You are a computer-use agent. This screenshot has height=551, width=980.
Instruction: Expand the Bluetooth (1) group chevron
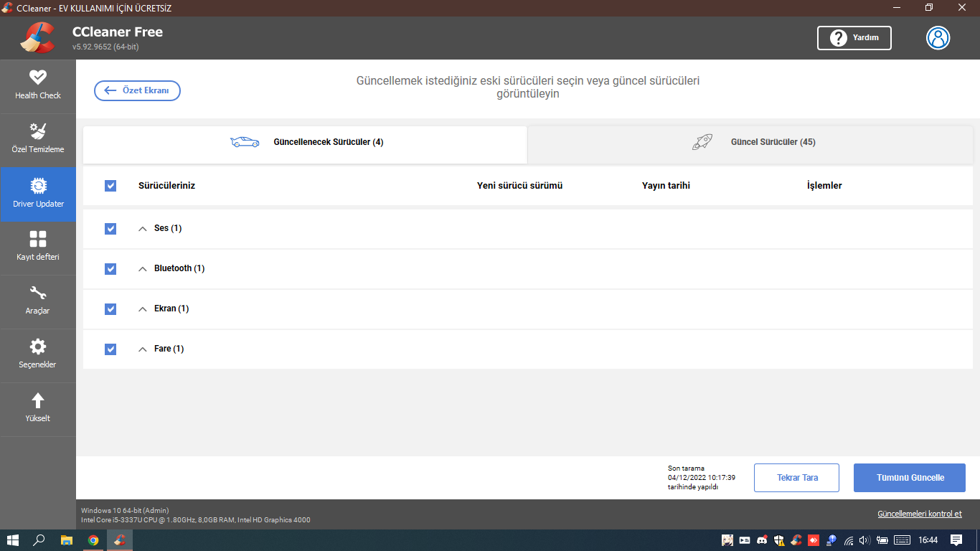coord(142,269)
